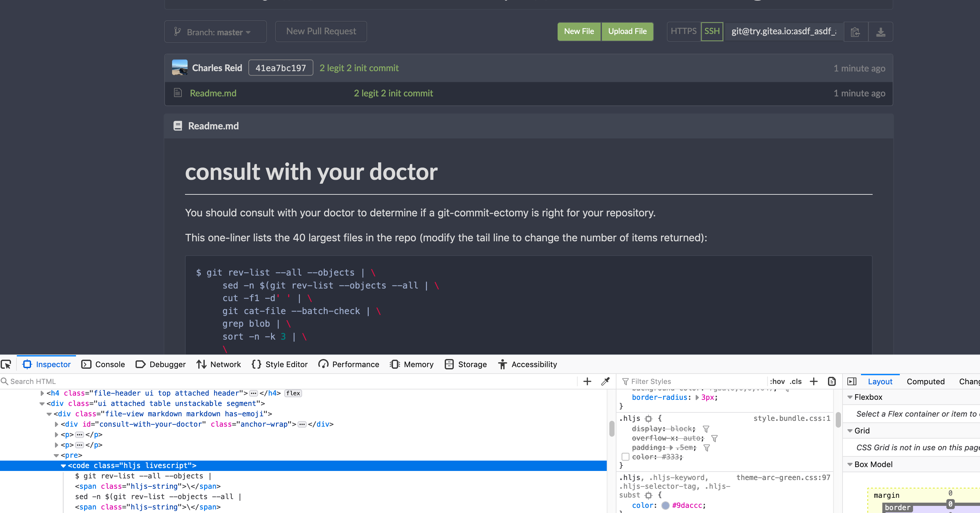Viewport: 980px width, 513px height.
Task: Collapse the Box Model section
Action: coord(851,464)
